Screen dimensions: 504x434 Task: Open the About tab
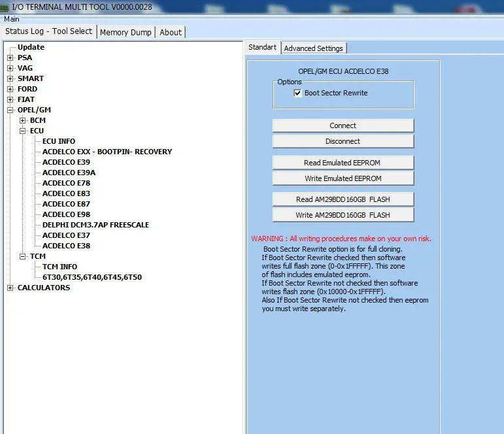[x=171, y=32]
